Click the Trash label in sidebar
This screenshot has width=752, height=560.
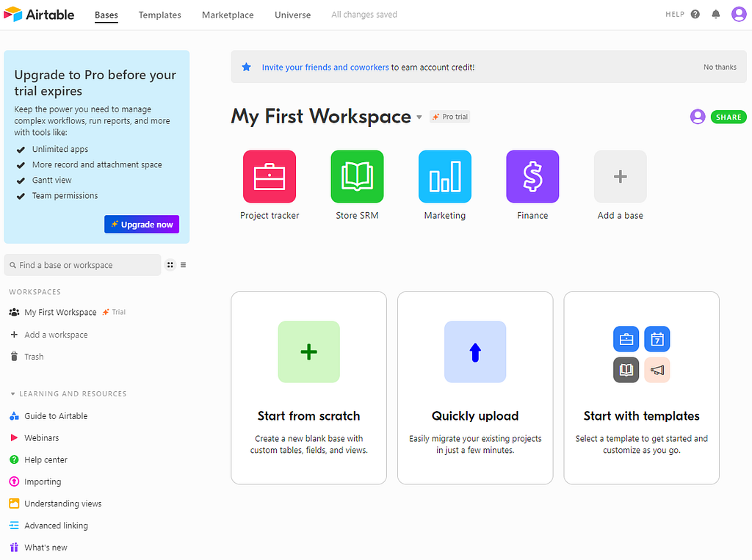tap(34, 357)
